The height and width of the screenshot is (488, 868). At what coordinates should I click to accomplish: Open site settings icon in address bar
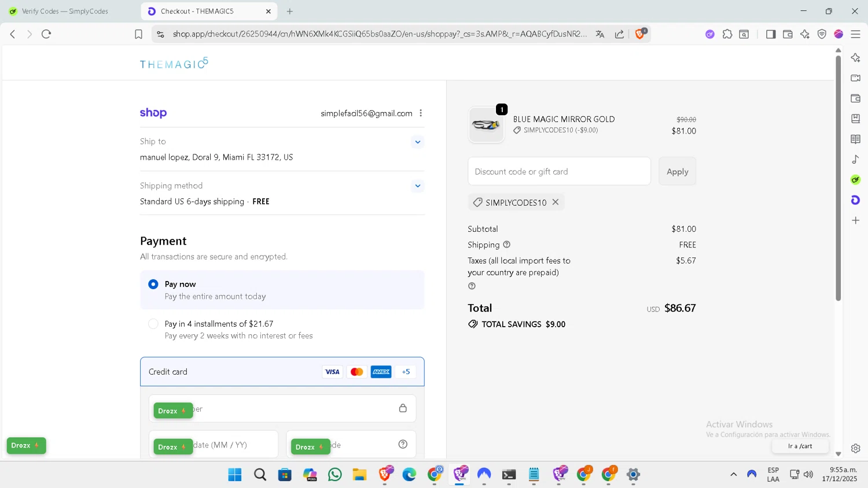tap(160, 34)
